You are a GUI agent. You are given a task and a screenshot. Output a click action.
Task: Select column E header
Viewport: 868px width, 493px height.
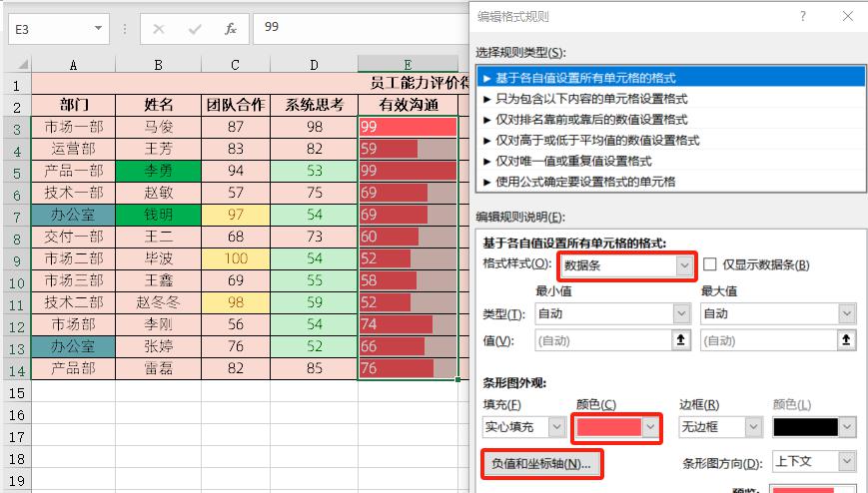408,64
